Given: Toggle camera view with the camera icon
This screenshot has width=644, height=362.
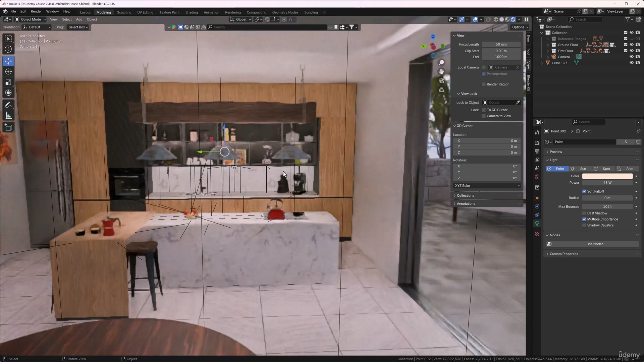Looking at the screenshot, I should (x=441, y=80).
